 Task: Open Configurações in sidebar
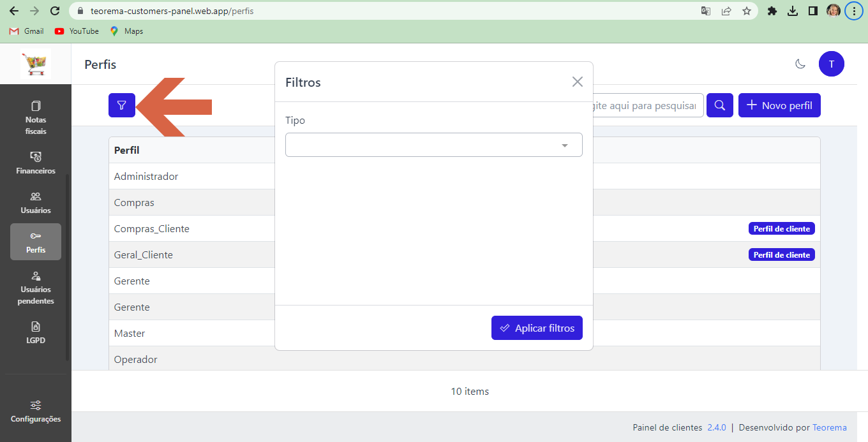(36, 412)
